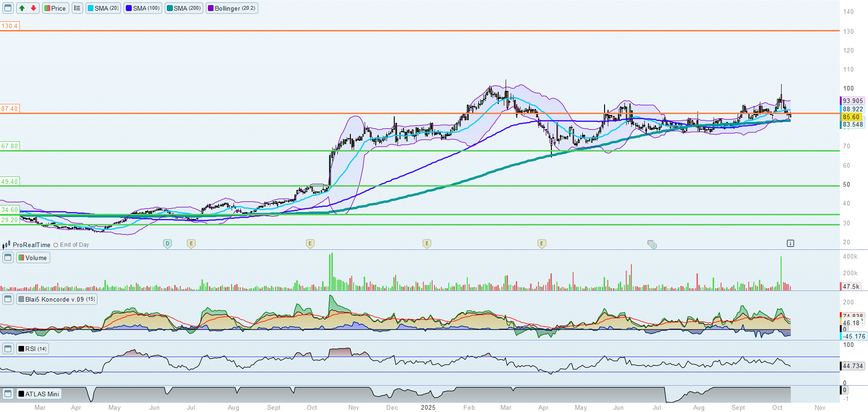The image size is (868, 412).
Task: Click the SMA (100) blue color swatch
Action: click(129, 8)
